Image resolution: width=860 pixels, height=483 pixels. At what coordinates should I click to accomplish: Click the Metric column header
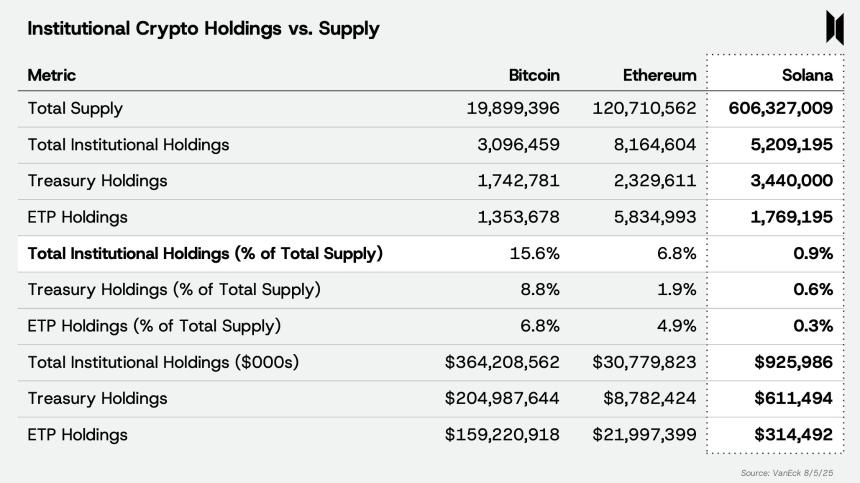tap(51, 75)
